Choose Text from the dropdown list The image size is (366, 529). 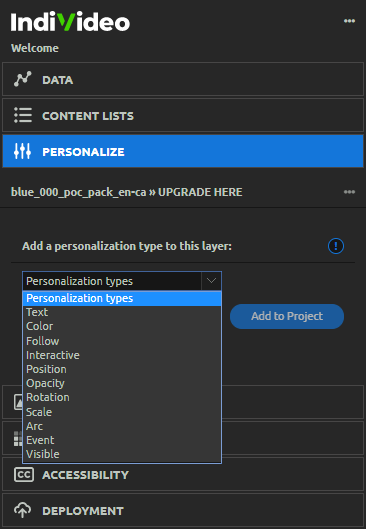122,312
